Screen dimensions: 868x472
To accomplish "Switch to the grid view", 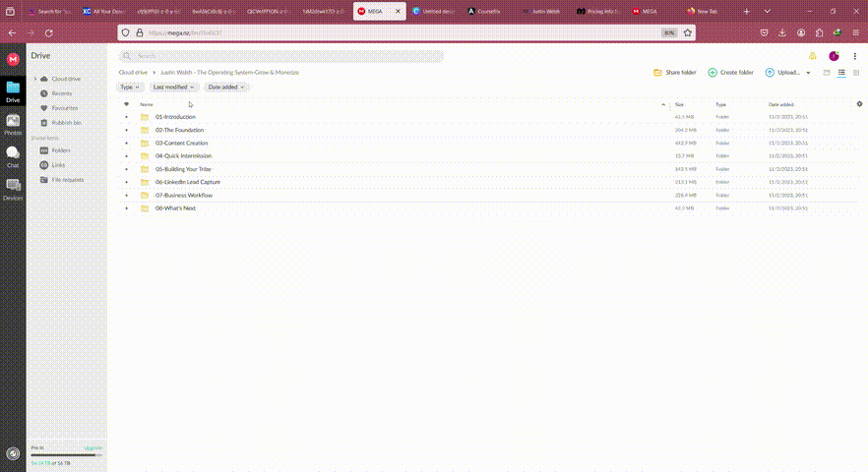I will click(x=856, y=73).
